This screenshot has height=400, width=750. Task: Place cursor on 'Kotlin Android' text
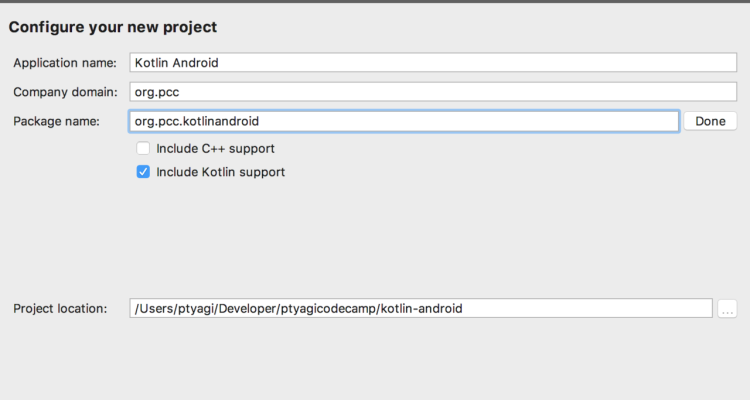pyautogui.click(x=176, y=62)
